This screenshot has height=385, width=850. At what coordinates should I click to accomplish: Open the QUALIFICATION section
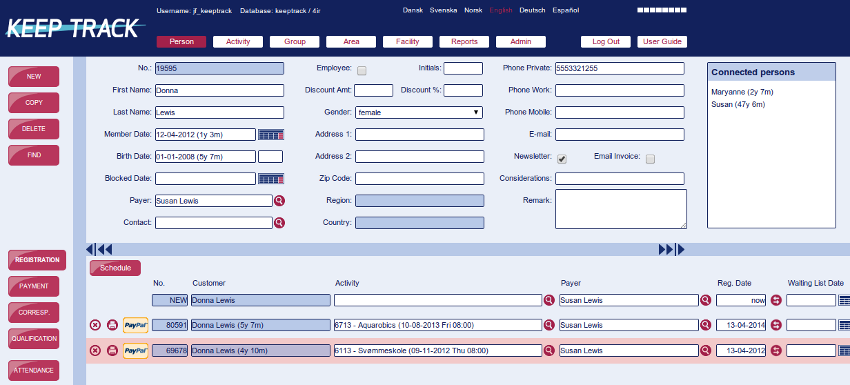click(x=34, y=338)
